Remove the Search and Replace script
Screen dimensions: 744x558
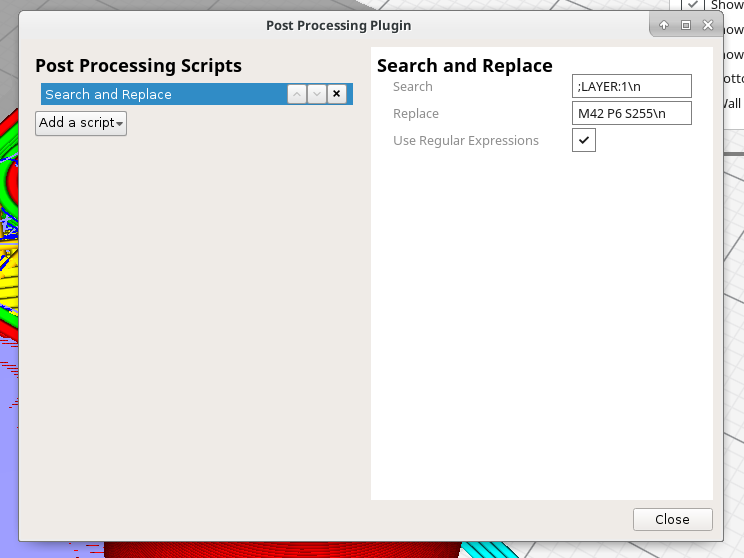336,94
